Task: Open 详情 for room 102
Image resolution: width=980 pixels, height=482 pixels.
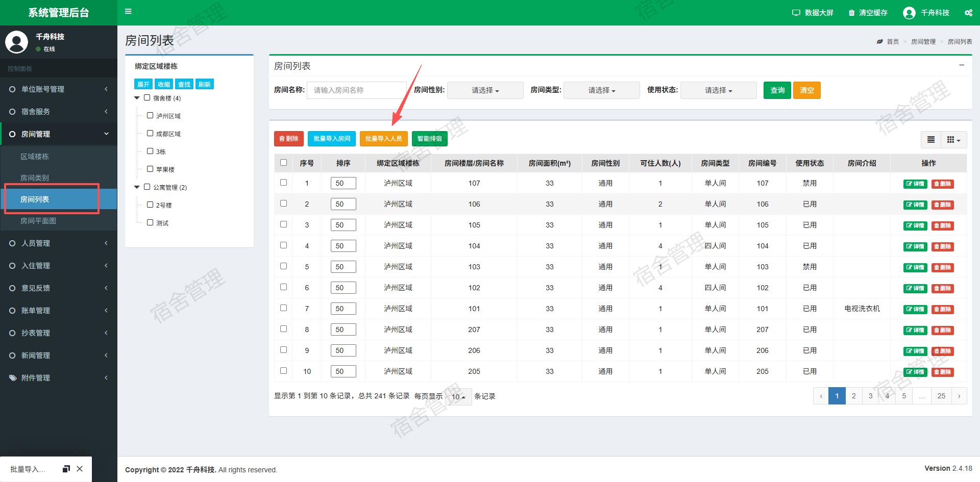Action: click(x=915, y=288)
